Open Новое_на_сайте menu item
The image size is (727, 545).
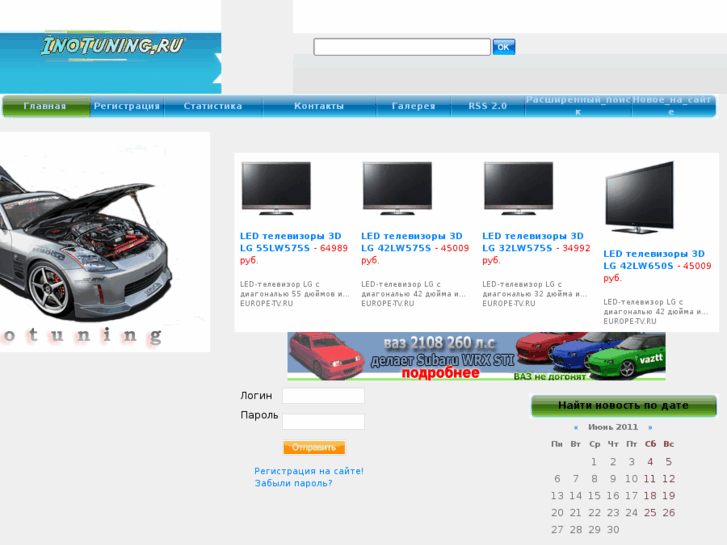coord(672,106)
